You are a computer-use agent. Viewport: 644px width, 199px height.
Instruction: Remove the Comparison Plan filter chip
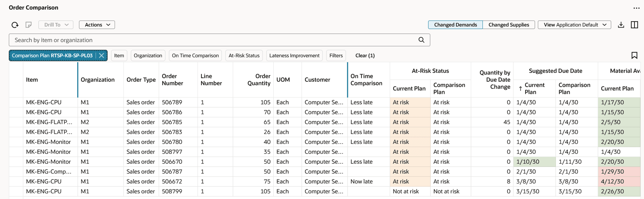click(101, 56)
